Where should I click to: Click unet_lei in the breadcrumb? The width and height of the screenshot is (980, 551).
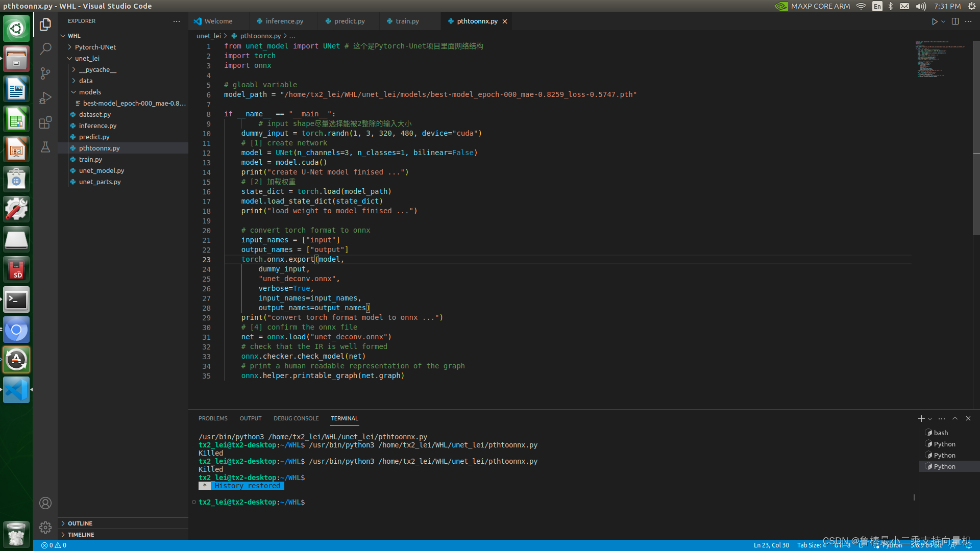click(x=208, y=36)
